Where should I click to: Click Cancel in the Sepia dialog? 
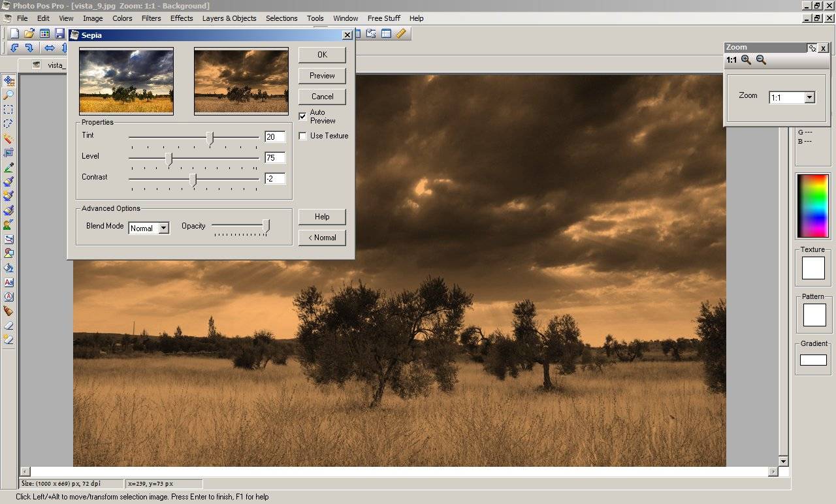(x=322, y=96)
